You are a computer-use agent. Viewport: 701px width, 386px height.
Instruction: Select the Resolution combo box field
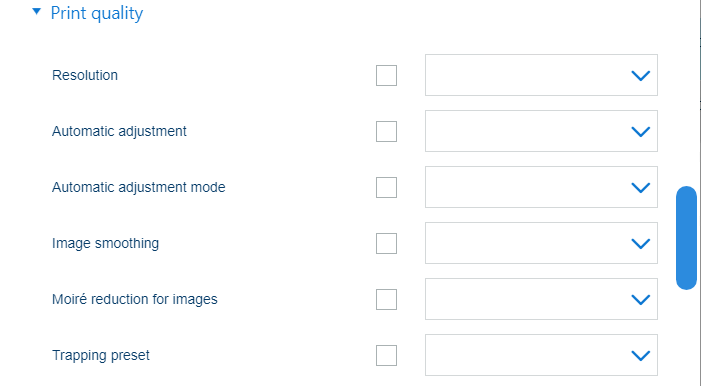tap(541, 75)
